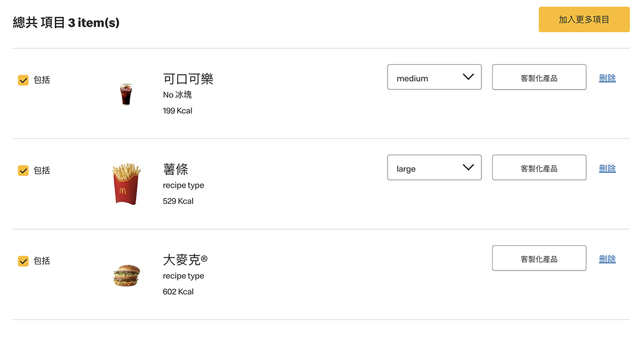644x338 pixels.
Task: Remove 薯條 via the 刪除 link
Action: [607, 168]
